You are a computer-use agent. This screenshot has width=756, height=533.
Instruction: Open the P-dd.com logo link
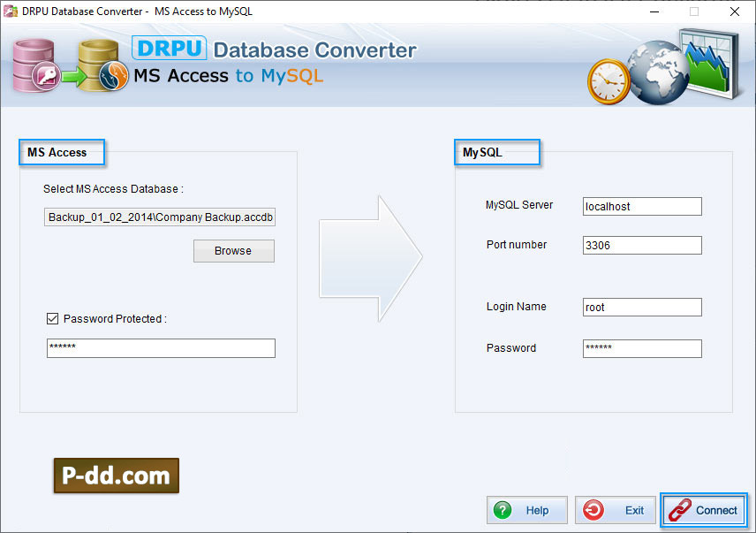click(115, 476)
